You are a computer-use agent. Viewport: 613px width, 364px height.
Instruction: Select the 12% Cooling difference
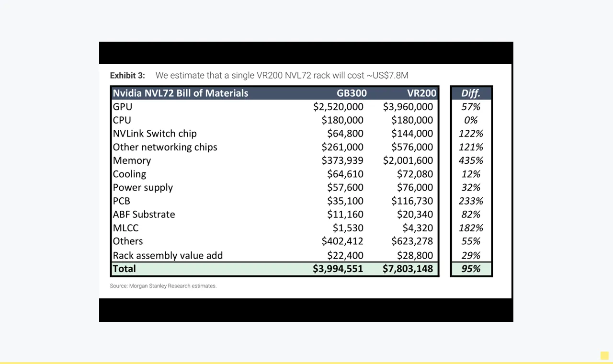tap(471, 174)
